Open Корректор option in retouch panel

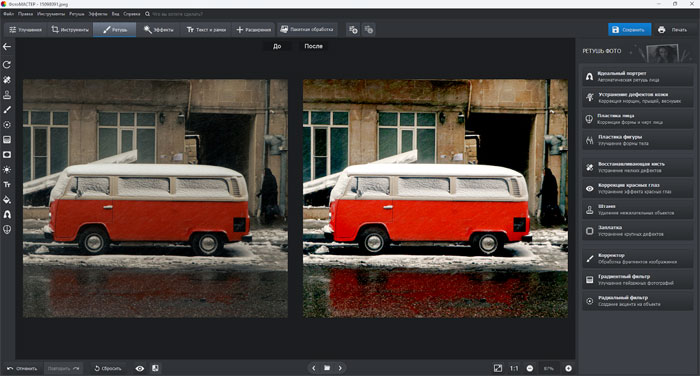click(x=638, y=258)
